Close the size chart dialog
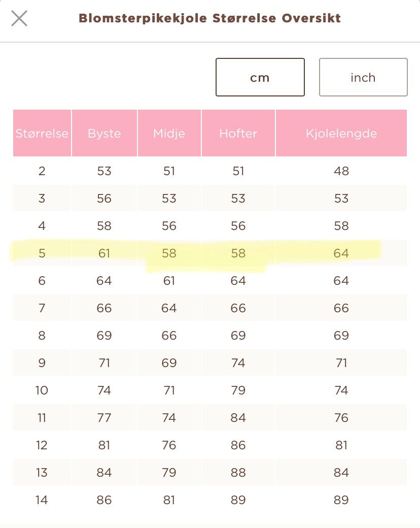 click(x=19, y=19)
